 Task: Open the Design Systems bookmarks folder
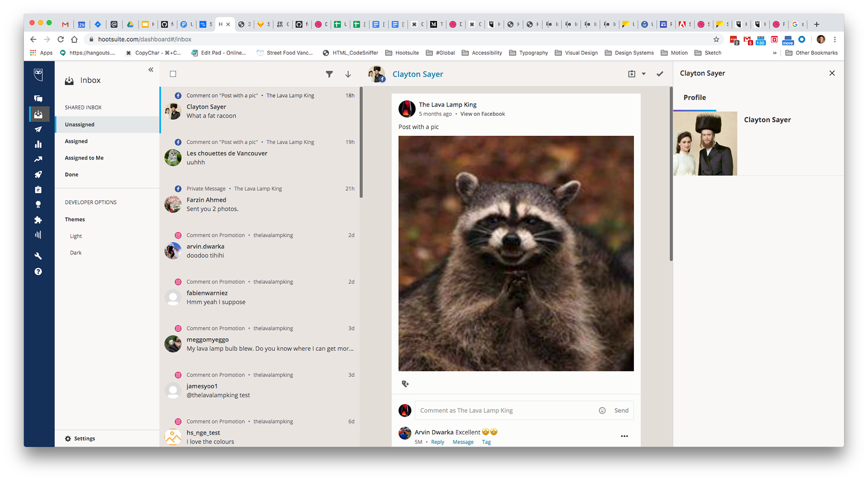(x=629, y=53)
